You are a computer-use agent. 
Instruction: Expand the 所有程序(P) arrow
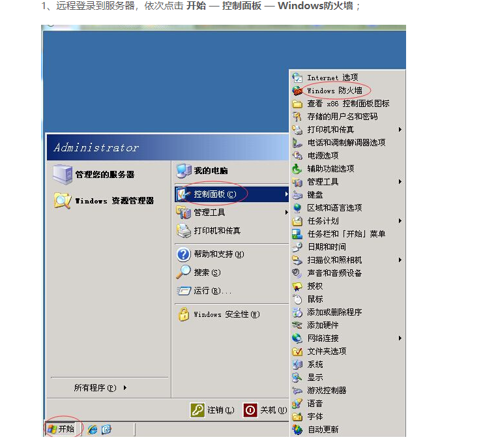pos(124,388)
